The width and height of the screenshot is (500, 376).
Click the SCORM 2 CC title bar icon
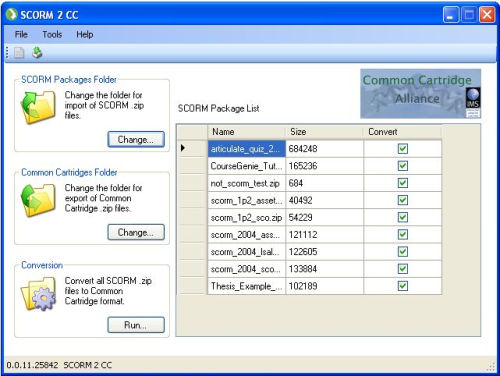point(12,15)
